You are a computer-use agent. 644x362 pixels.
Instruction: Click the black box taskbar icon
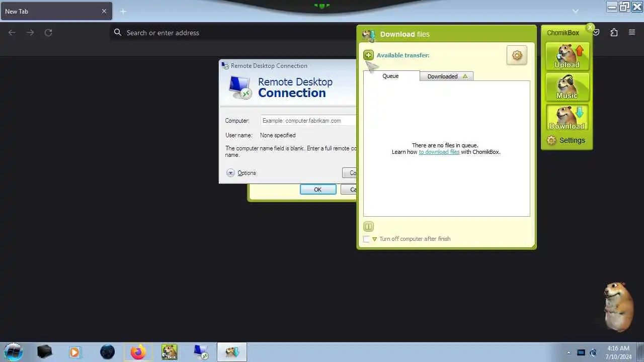44,352
